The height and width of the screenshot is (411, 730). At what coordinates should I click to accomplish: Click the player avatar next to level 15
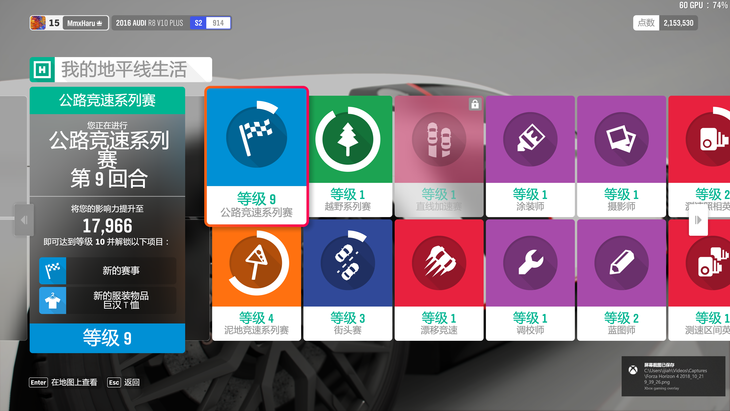coord(38,23)
